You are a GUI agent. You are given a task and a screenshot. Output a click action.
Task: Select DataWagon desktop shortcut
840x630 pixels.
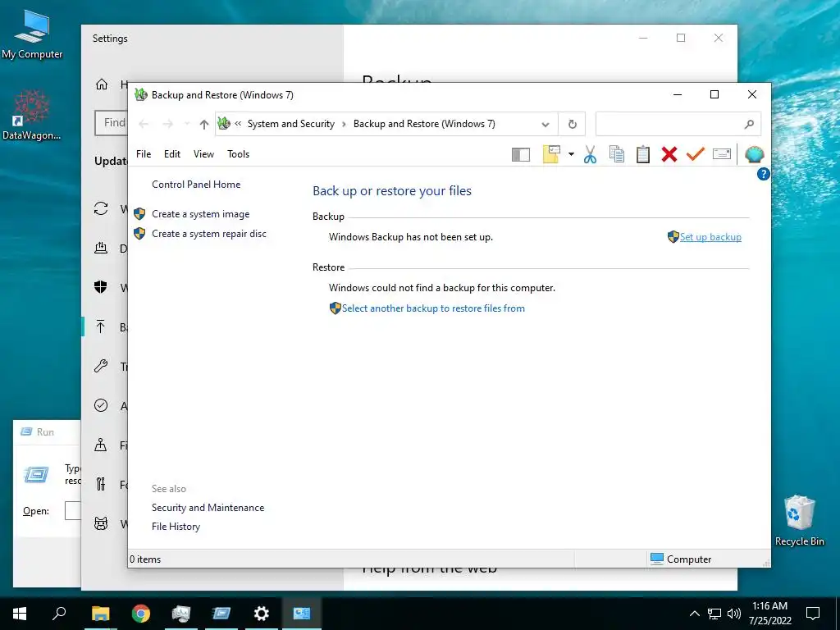32,115
